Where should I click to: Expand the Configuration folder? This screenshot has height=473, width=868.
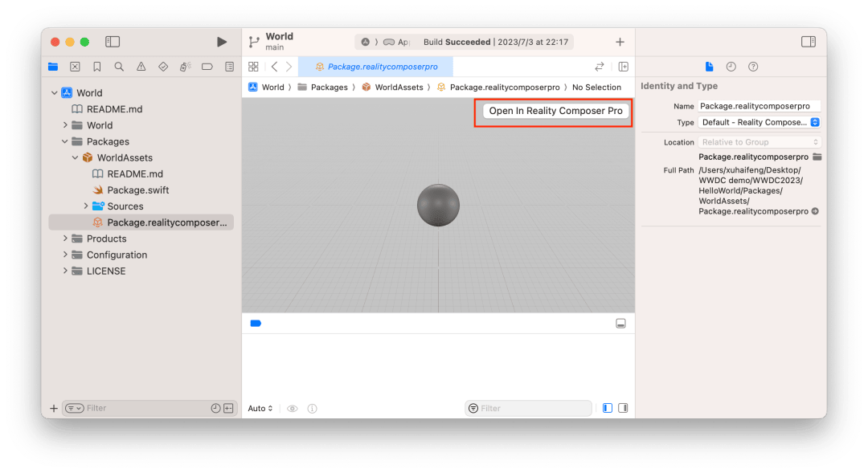[x=65, y=255]
